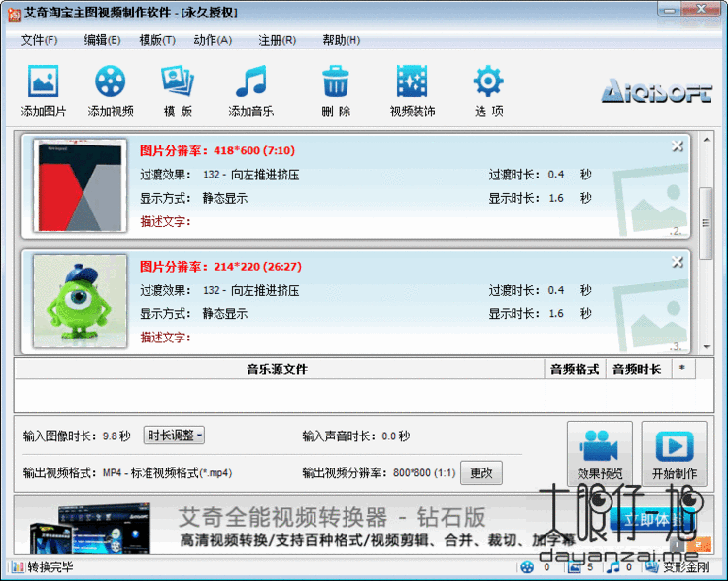Click 静态显示 in the first image item
The height and width of the screenshot is (581, 728).
tap(225, 199)
